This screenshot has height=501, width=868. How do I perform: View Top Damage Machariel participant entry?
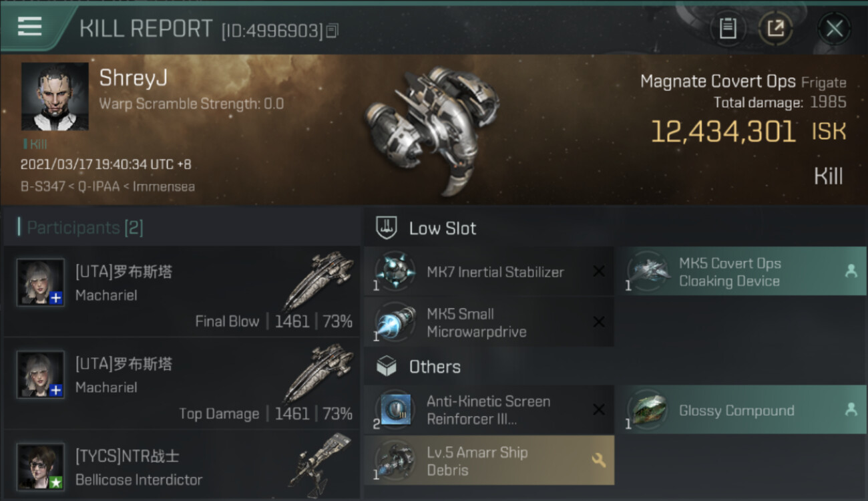(x=182, y=383)
